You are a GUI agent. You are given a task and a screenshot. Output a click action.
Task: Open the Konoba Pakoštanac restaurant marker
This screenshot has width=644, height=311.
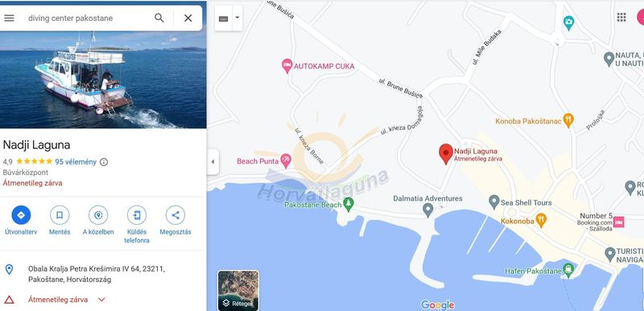click(568, 121)
